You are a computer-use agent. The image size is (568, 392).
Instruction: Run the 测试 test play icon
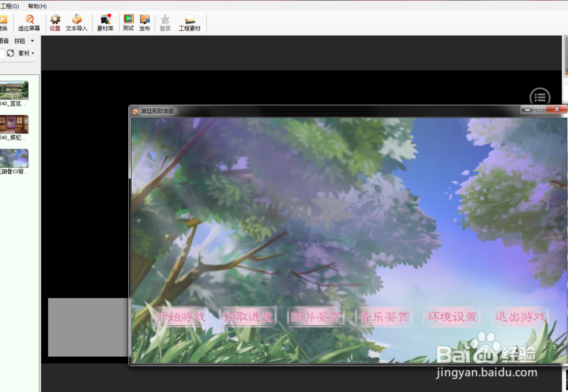[128, 23]
